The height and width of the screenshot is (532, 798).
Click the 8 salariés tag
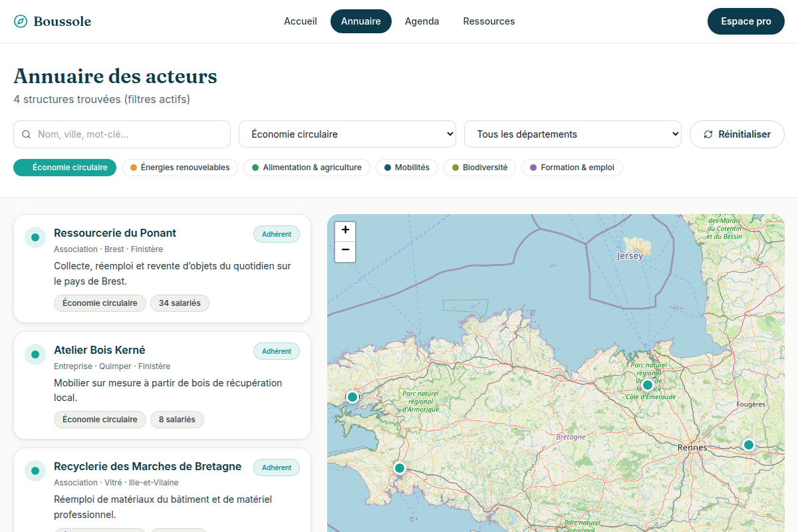coord(177,420)
